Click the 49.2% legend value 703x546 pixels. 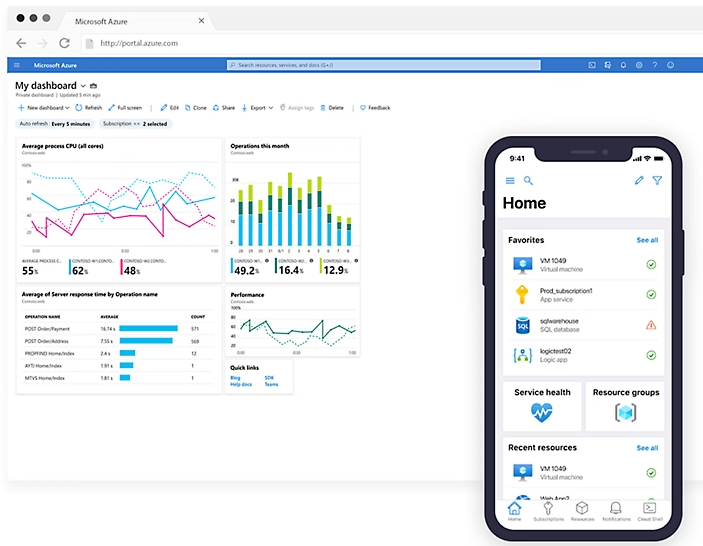(247, 270)
